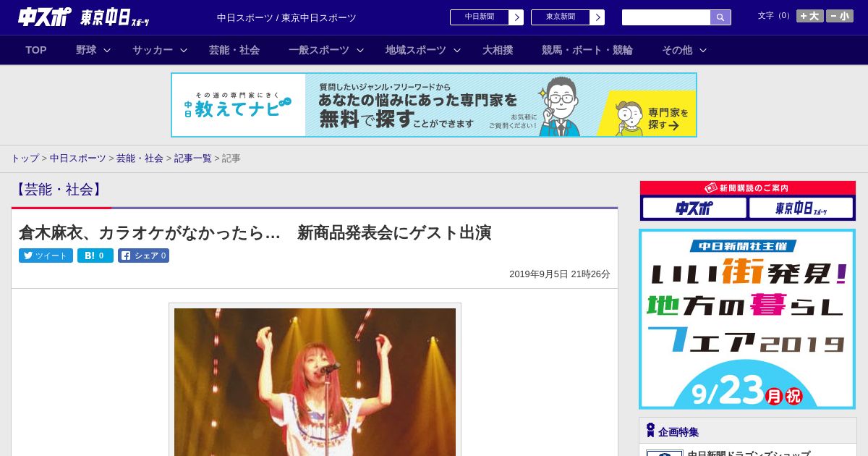Open the 地域スポーツ navigation menu

click(x=416, y=50)
